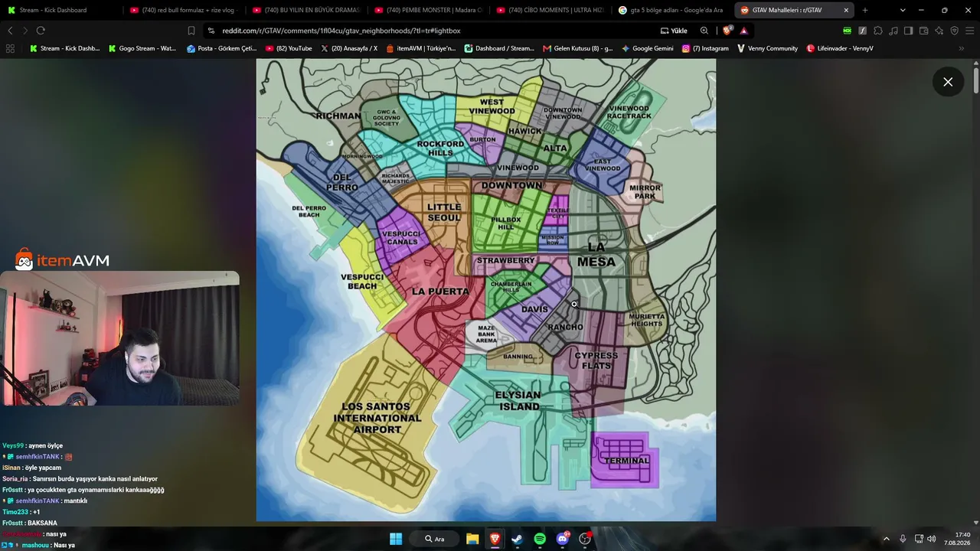Open Leo AI sparkle icon
Screen dimensions: 980x551
(939, 31)
